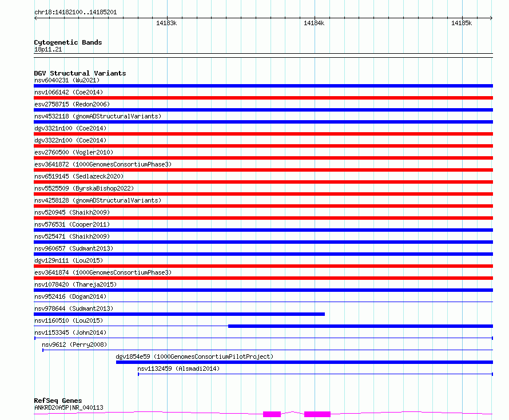Open nsv1132459 (Alsmadi2014) label
This screenshot has width=509, height=420.
tap(178, 369)
